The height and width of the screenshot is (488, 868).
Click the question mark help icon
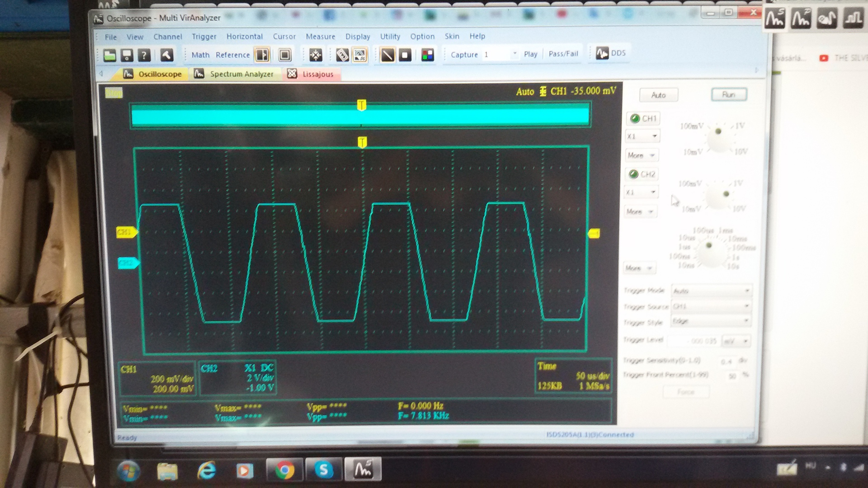coord(144,55)
